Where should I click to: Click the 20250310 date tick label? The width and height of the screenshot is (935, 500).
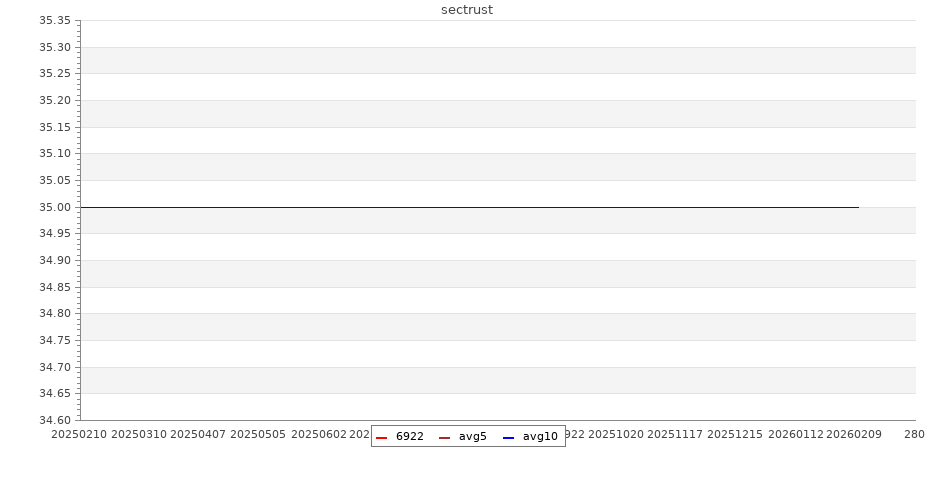tap(138, 435)
